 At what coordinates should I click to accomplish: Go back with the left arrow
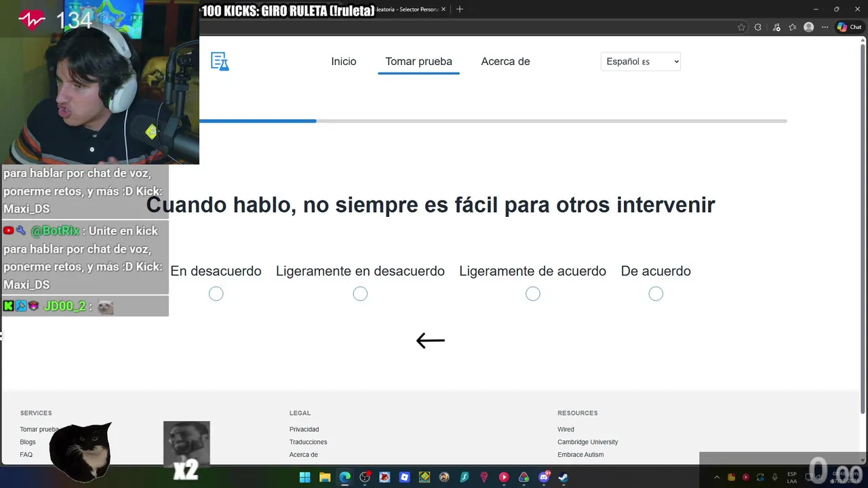click(430, 341)
